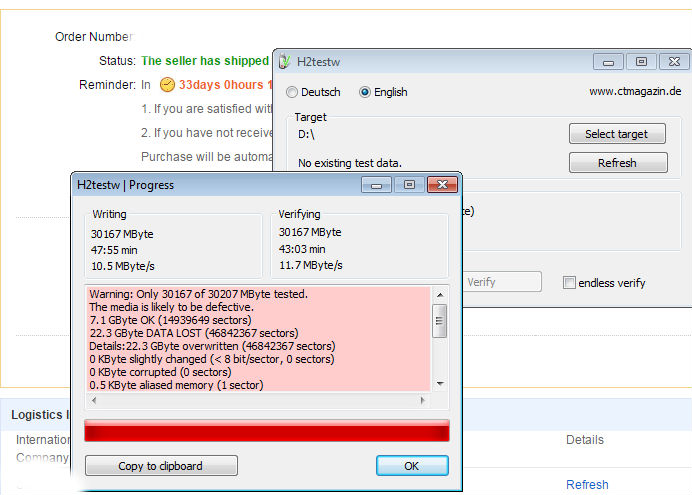Click the 'Warning: Only 30167 of 30207 MByte tested.' line
The width and height of the screenshot is (692, 495).
click(x=199, y=294)
